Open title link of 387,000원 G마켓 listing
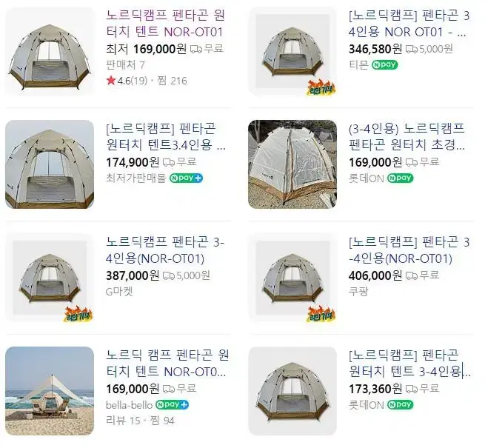 pyautogui.click(x=165, y=250)
